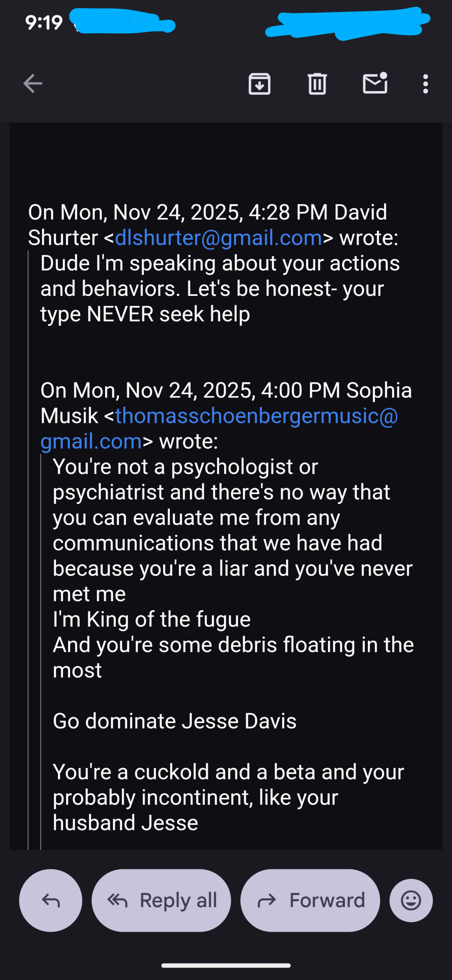
Task: Add an emoji reaction with the smiley icon
Action: point(411,900)
